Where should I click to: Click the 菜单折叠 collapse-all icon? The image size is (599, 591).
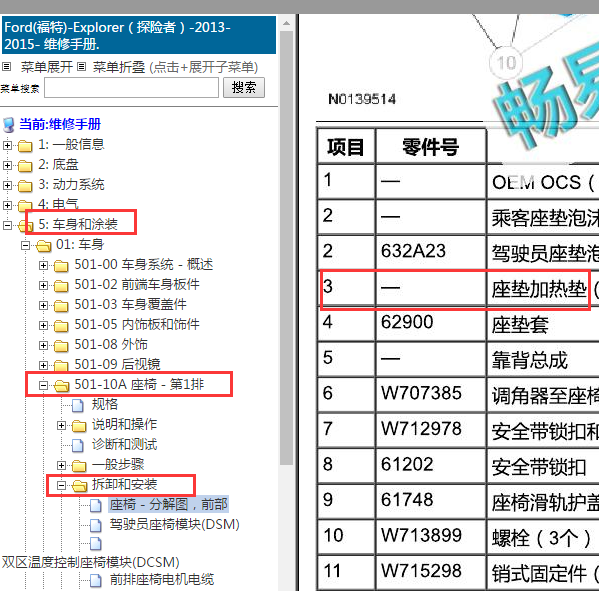pyautogui.click(x=81, y=67)
